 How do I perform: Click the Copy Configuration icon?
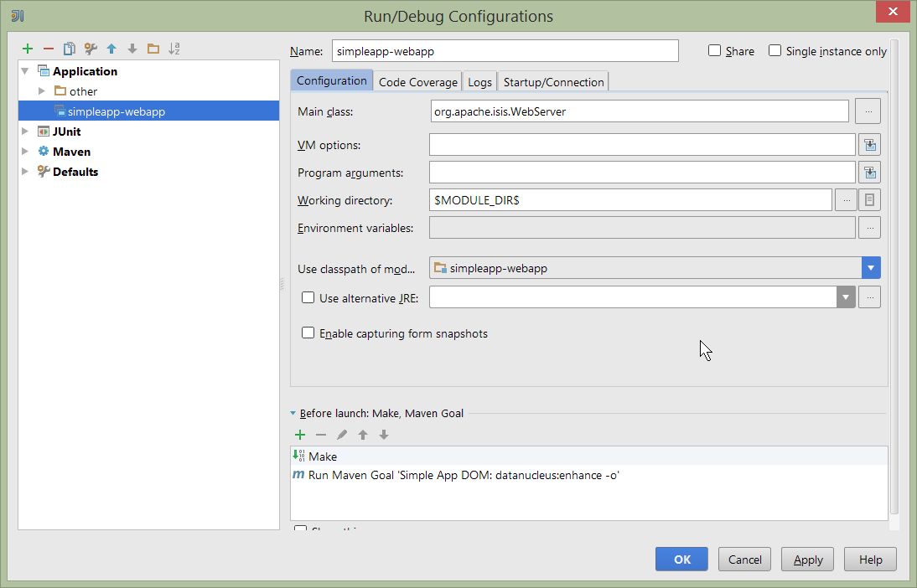pyautogui.click(x=70, y=49)
